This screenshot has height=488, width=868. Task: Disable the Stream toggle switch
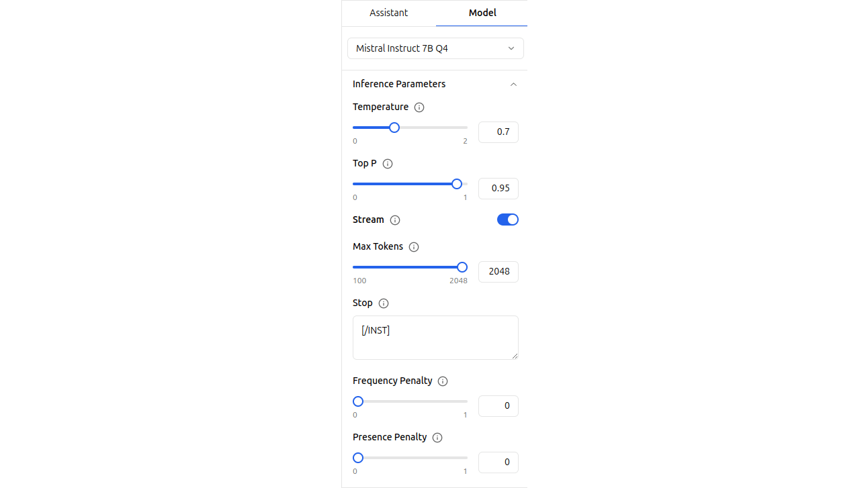[508, 219]
